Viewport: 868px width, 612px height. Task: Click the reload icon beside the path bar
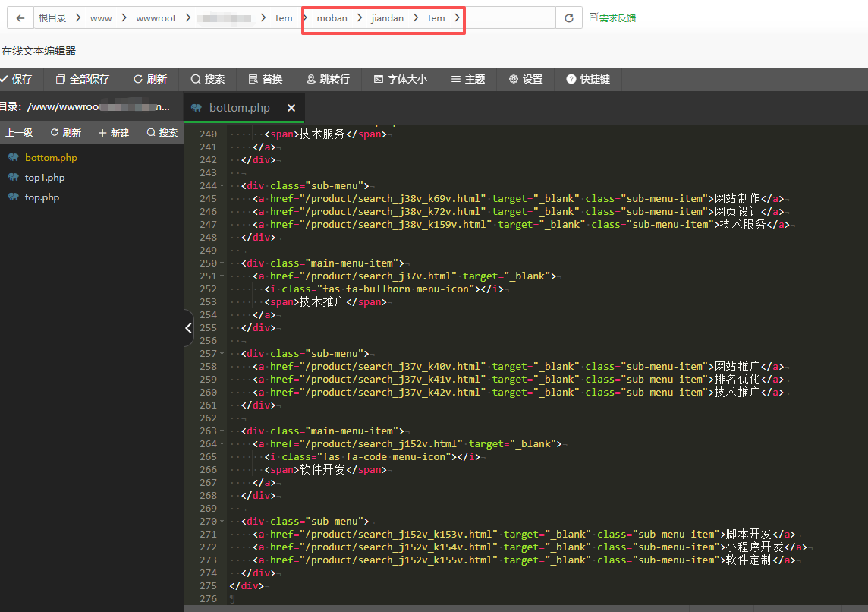(568, 18)
